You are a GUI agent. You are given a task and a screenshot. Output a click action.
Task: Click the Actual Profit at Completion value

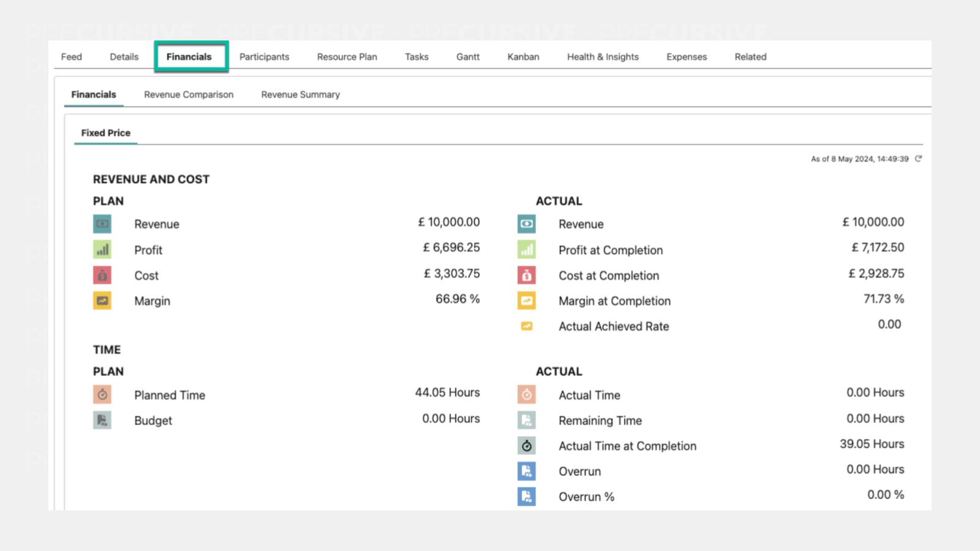[877, 248]
